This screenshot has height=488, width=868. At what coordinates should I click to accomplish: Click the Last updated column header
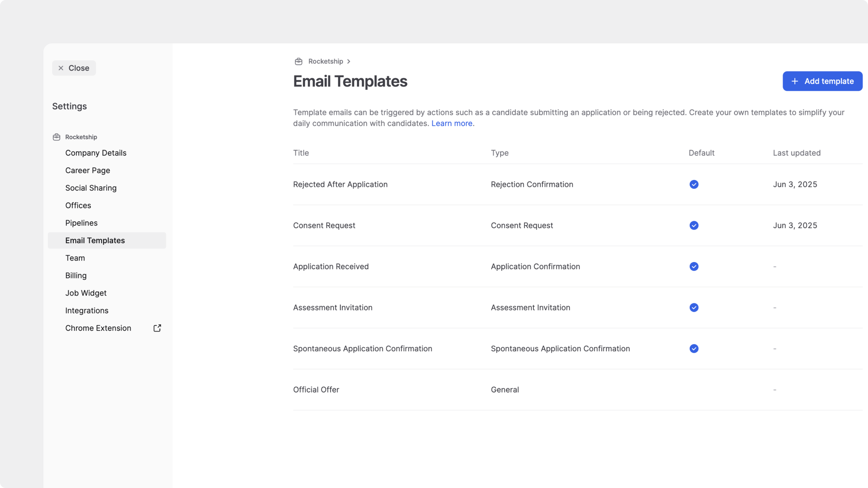(x=796, y=153)
